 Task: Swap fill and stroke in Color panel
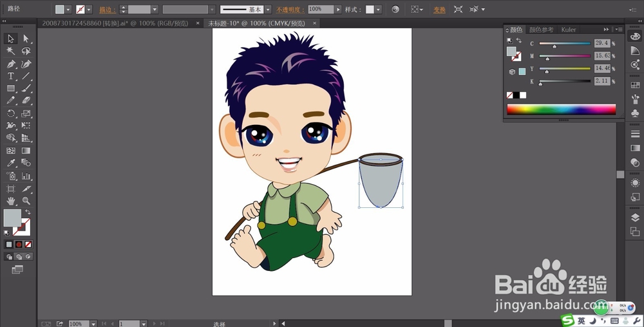coord(519,41)
